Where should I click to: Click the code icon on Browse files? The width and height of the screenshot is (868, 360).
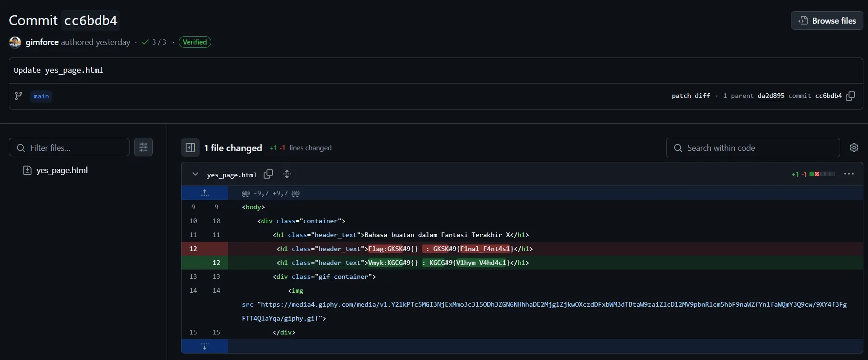click(x=803, y=20)
